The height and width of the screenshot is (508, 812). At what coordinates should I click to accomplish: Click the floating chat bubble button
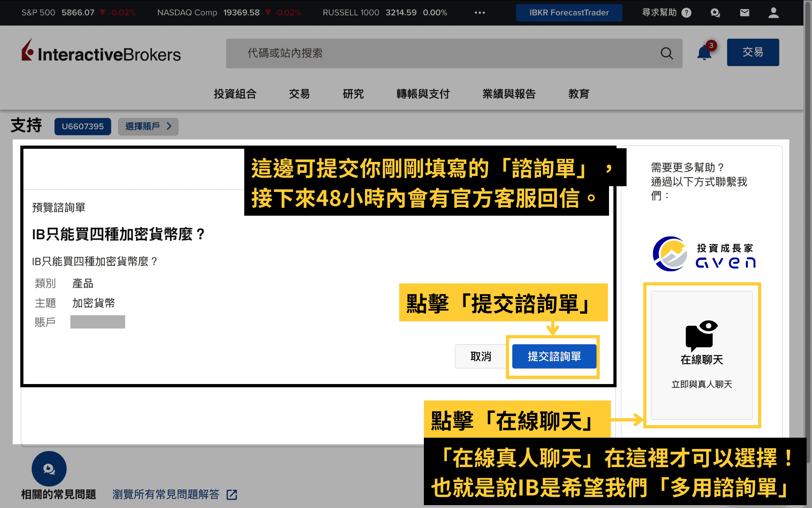click(x=49, y=469)
